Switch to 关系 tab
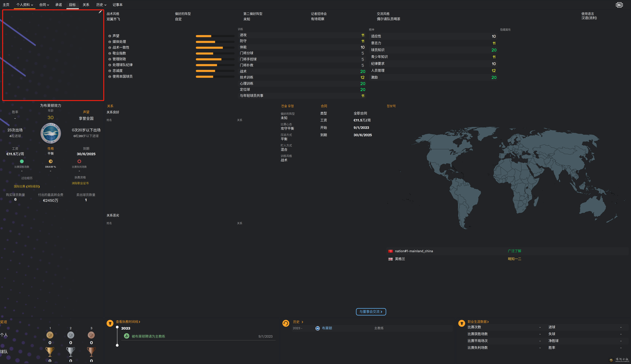 click(86, 5)
